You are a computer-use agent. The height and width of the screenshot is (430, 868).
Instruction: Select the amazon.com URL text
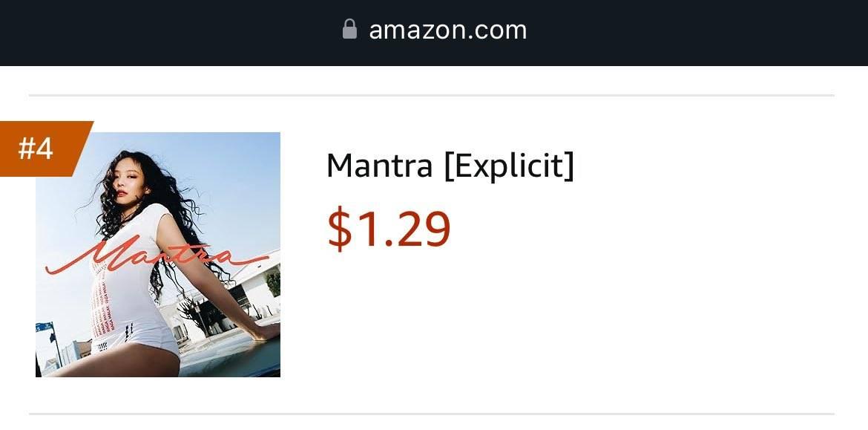pyautogui.click(x=448, y=30)
